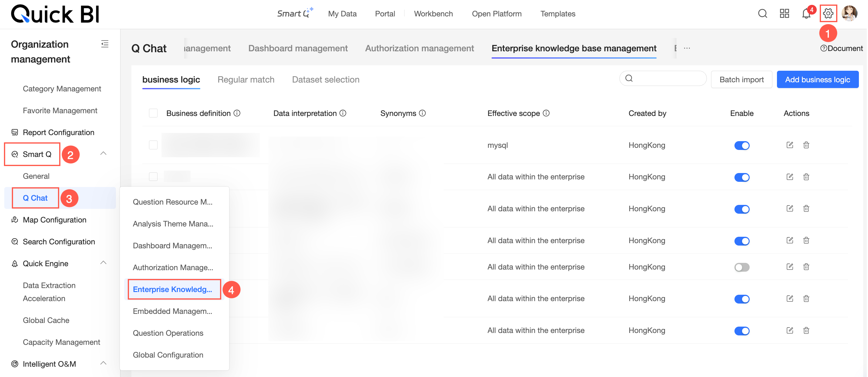Viewport: 868px width, 377px height.
Task: Switch to Regular match tab
Action: [246, 80]
